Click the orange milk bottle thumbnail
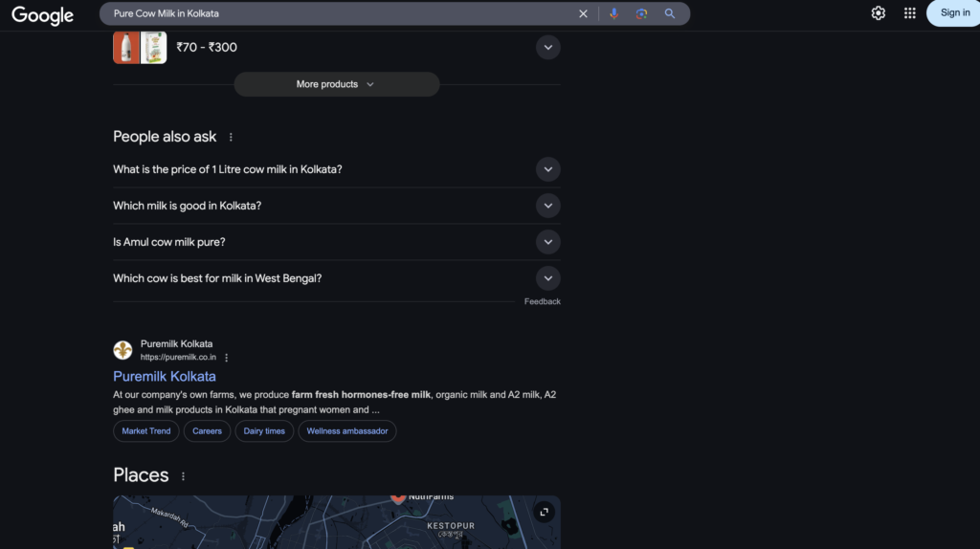The image size is (980, 549). 126,48
